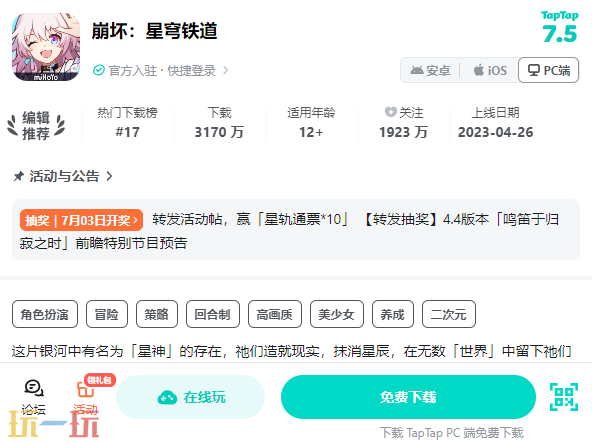Click the game description text about 星神
This screenshot has height=443, width=592.
[x=291, y=351]
